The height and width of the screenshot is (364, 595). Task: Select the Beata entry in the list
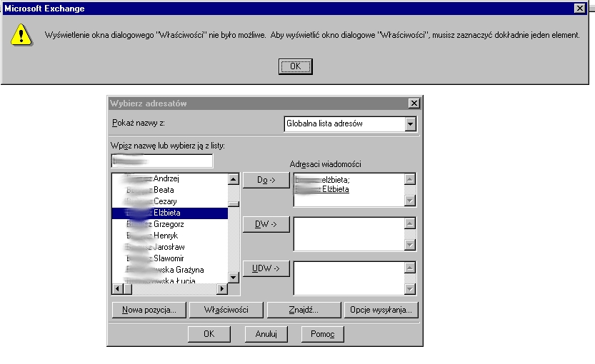point(169,190)
